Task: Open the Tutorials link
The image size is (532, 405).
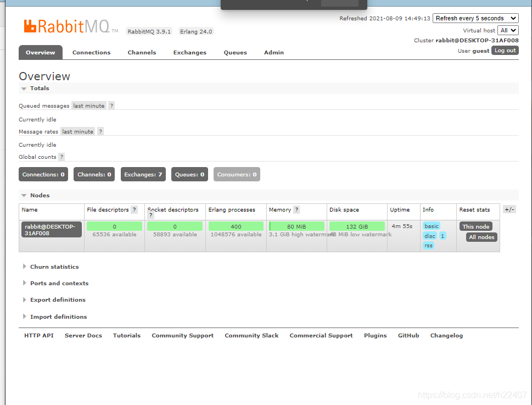Action: (127, 335)
